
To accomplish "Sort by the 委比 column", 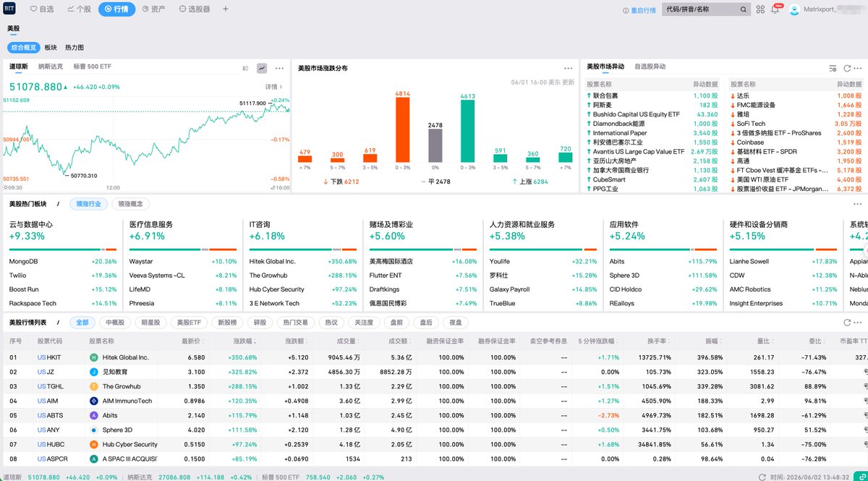I will coord(816,341).
